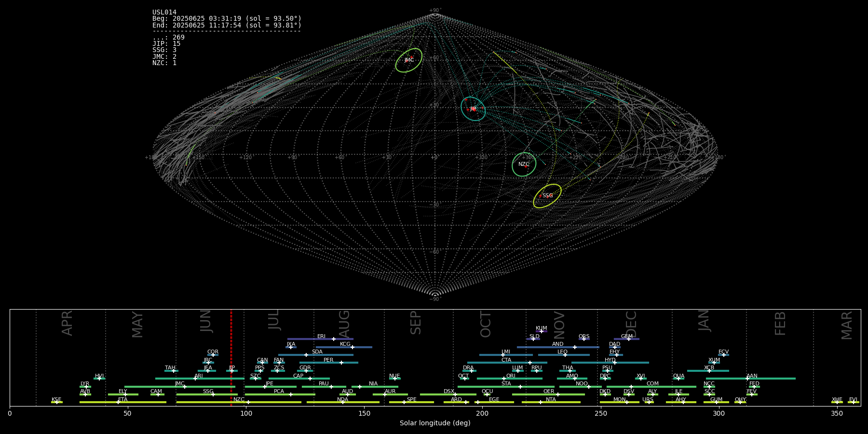This screenshot has width=868, height=434.
Task: Click the +270 longitude label on the map
Action: click(x=575, y=158)
